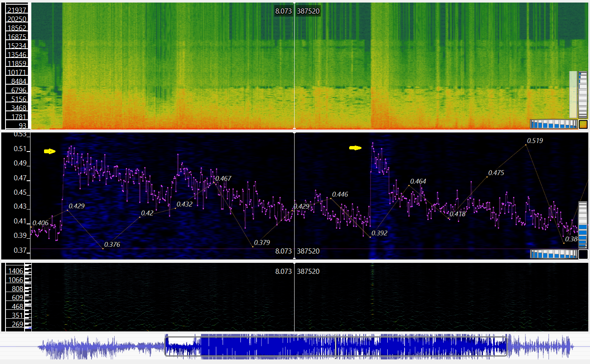Click the spectrogram pane's square reset-zoom button

pos(583,124)
